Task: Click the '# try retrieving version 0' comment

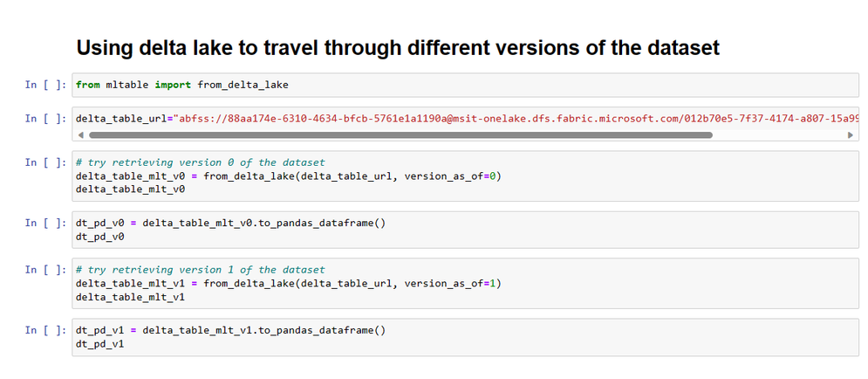Action: tap(201, 163)
